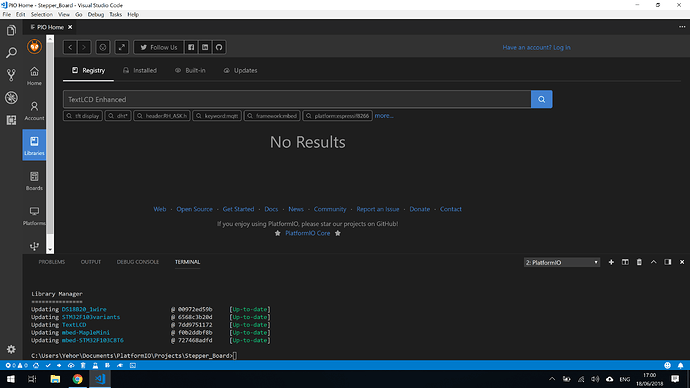This screenshot has width=690, height=388.
Task: Open the 'Report an Issue' link
Action: pos(378,209)
